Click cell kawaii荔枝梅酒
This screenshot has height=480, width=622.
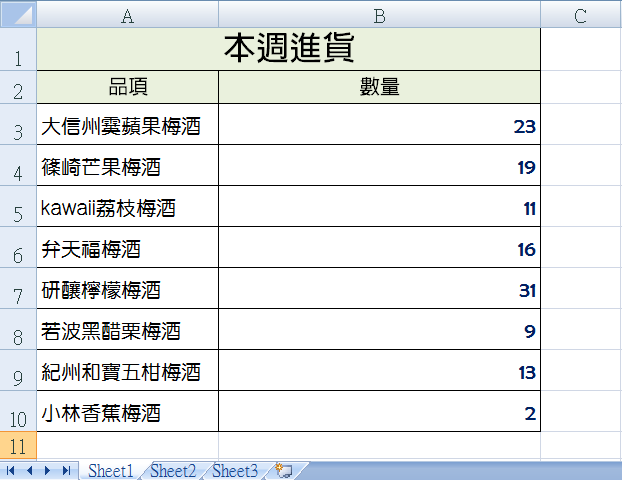pos(127,206)
